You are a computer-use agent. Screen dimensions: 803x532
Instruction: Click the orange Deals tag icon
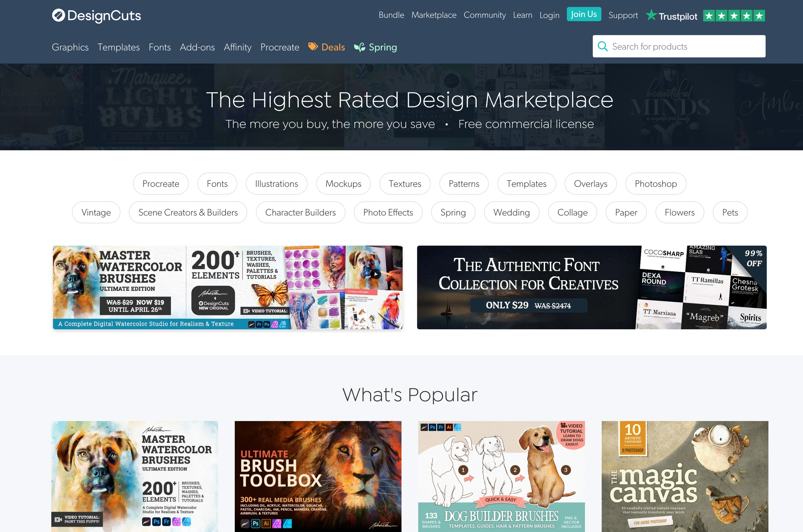tap(313, 47)
